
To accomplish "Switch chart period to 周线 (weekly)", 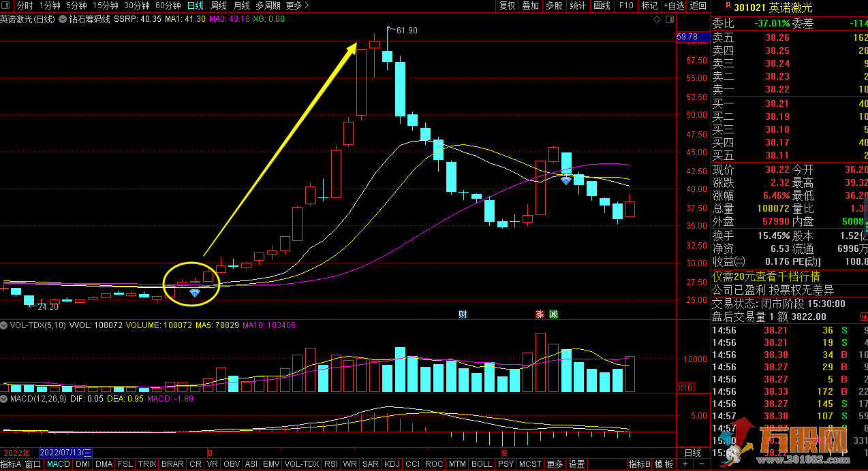I will point(218,5).
